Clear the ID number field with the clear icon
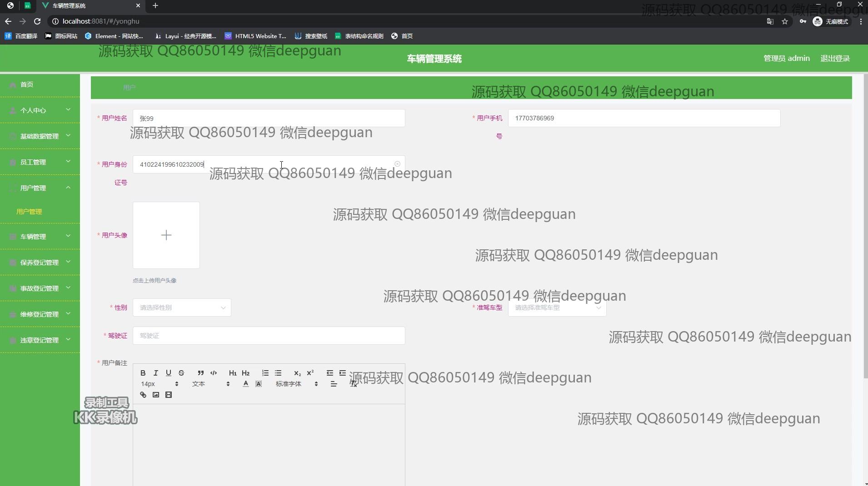 pos(397,164)
